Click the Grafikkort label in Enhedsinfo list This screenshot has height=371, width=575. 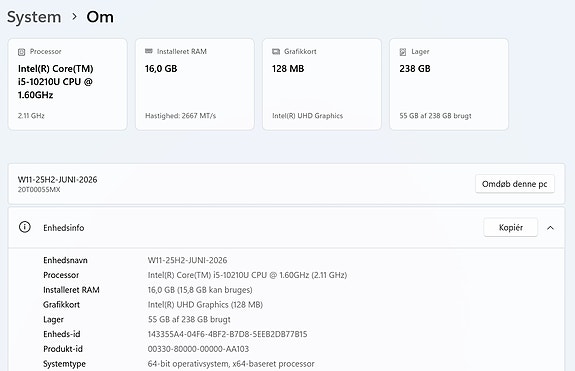(x=61, y=305)
